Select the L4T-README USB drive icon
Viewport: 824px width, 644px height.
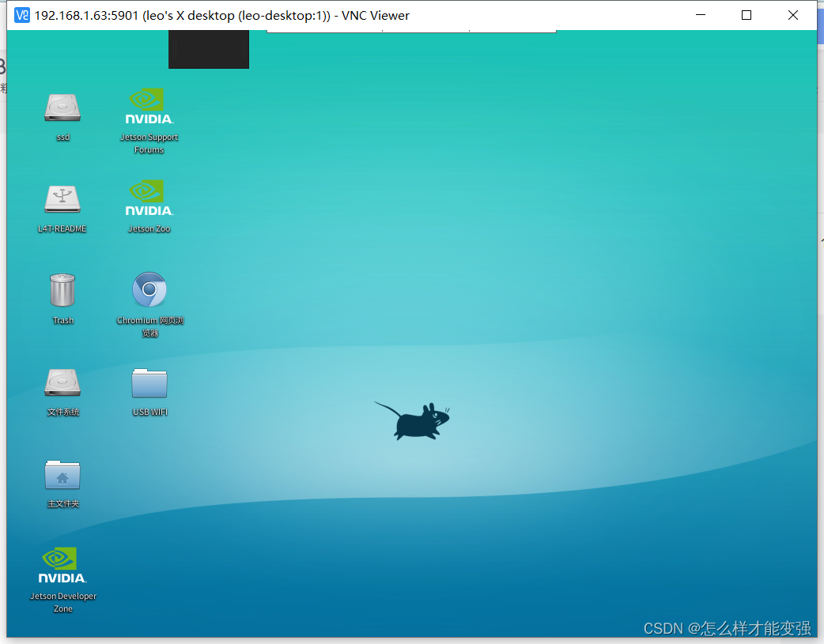62,199
